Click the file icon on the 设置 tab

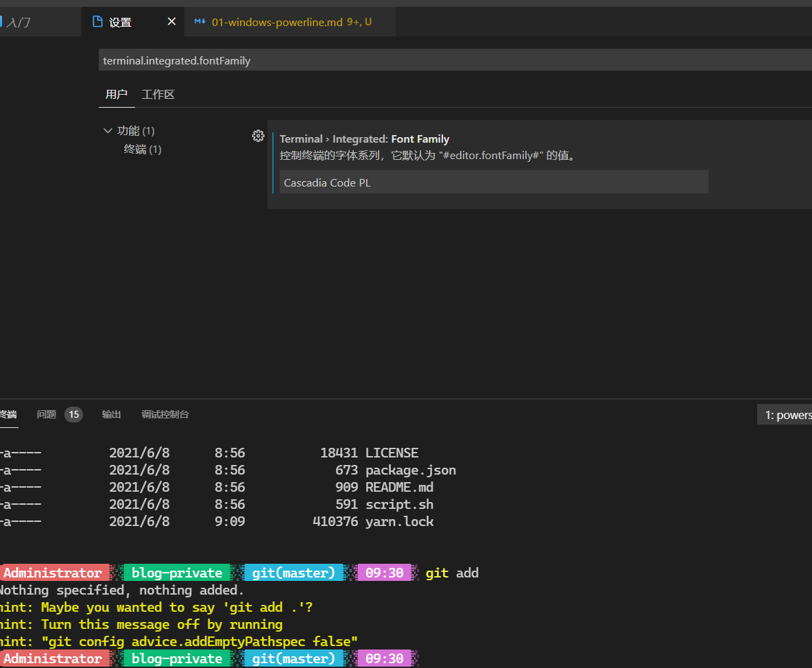click(97, 22)
